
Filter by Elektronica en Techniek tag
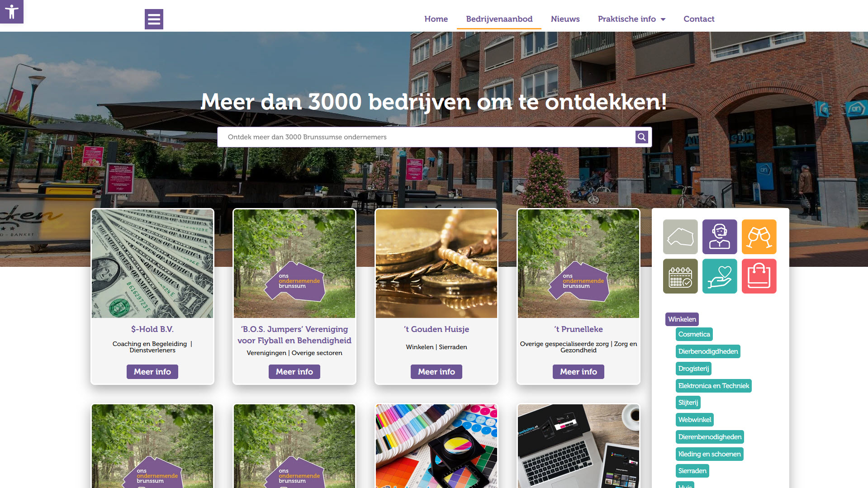coord(714,386)
